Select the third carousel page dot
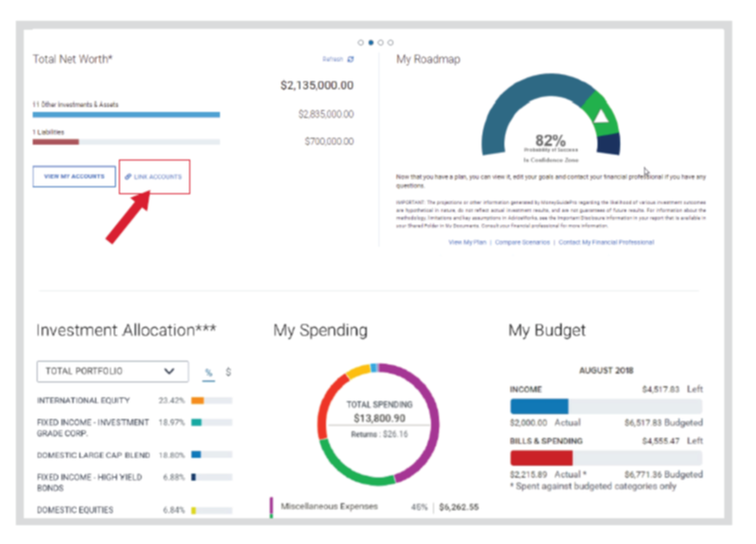This screenshot has width=756, height=544. tap(380, 43)
